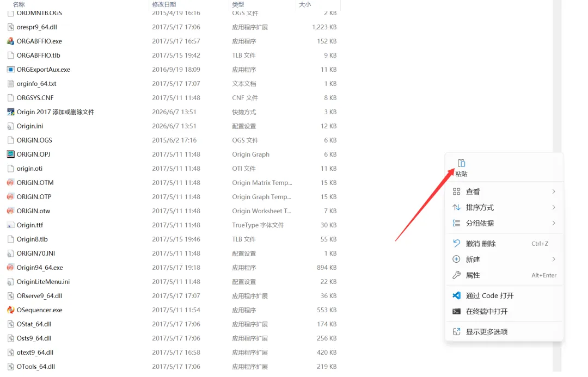Click the Origin94_64.exe application icon

tap(10, 267)
